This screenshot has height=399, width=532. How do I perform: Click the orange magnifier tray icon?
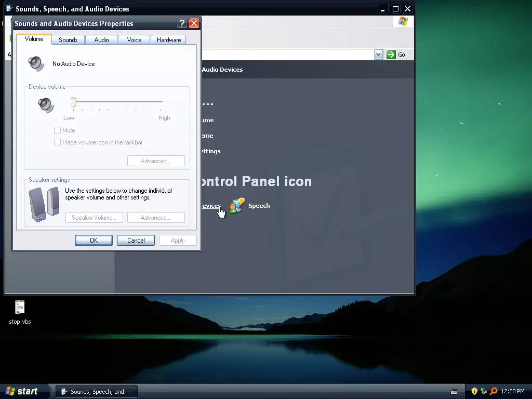point(494,391)
